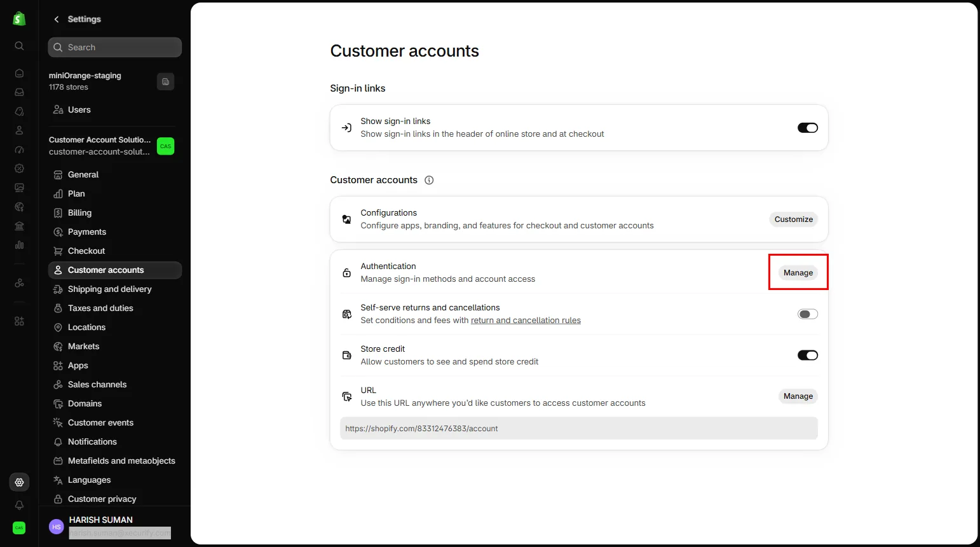Open Domains settings
980x547 pixels.
pos(115,403)
